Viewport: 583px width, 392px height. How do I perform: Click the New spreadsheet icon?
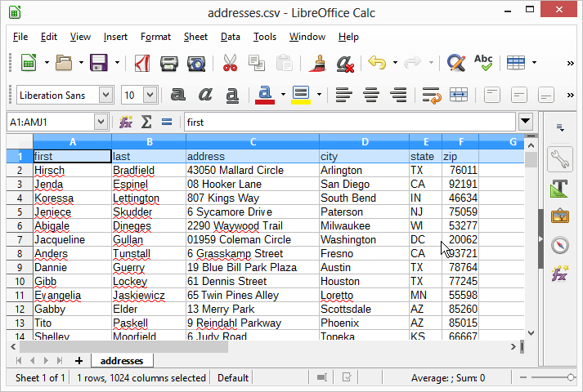point(29,63)
